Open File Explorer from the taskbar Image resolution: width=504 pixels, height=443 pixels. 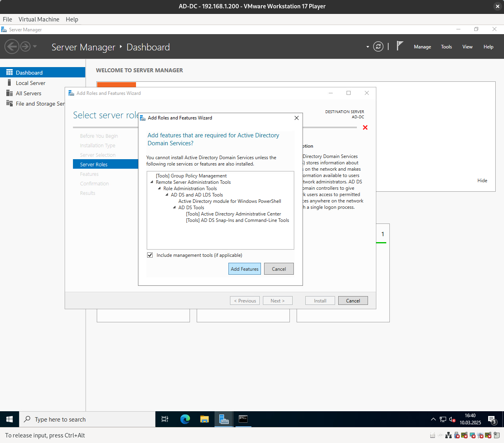(204, 419)
